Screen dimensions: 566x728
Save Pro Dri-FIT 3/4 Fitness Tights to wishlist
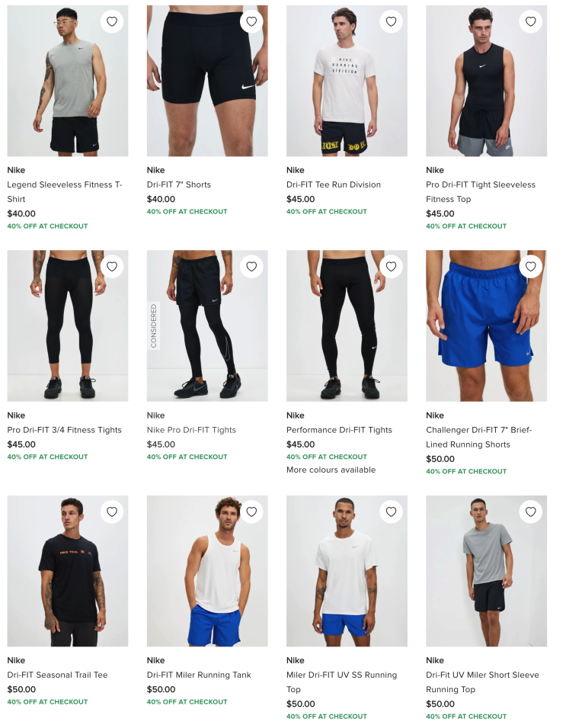[x=112, y=267]
